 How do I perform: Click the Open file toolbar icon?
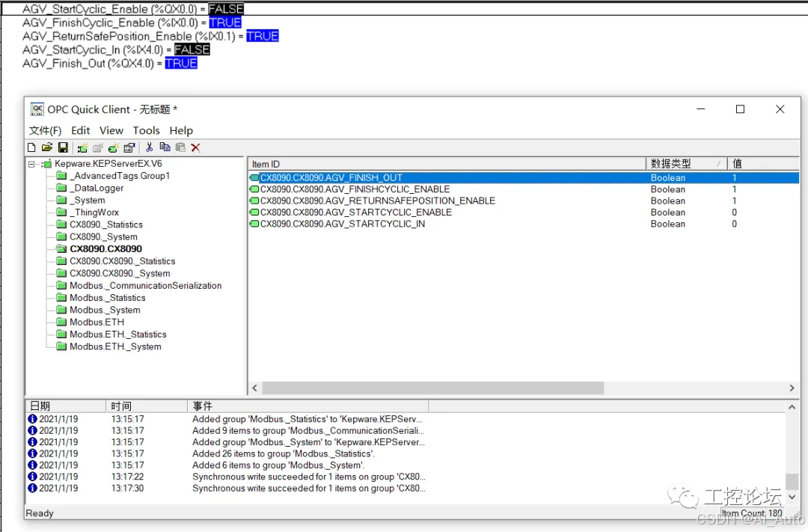(47, 147)
